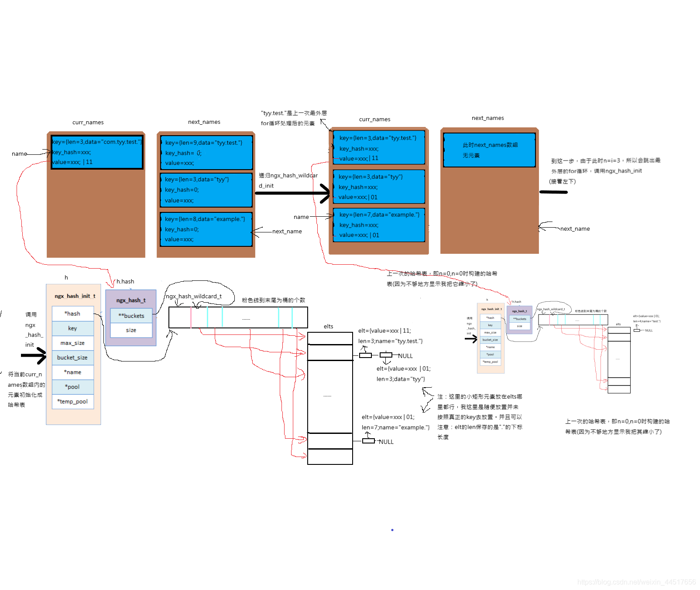Click the large text len=3;name="tyy.test."}
The width and height of the screenshot is (700, 590).
pos(390,341)
